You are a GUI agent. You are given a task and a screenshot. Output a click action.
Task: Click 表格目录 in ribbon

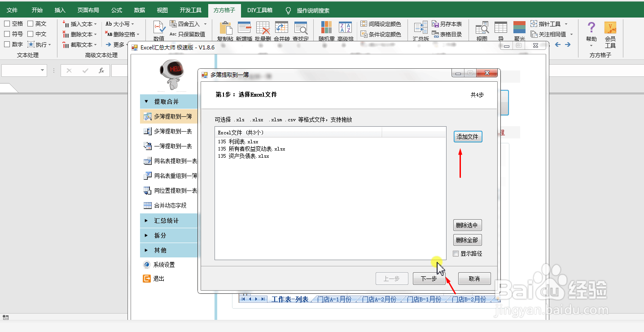447,34
